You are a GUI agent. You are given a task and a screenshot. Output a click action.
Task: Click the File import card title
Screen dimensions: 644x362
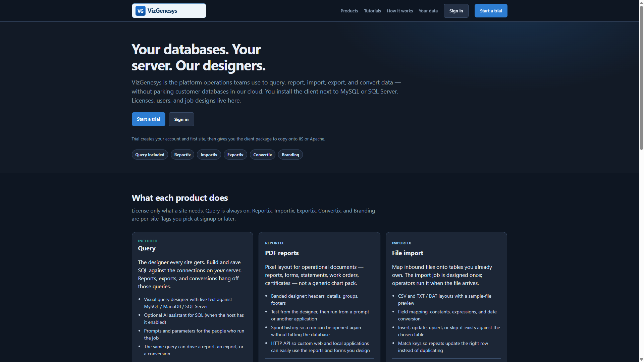[x=407, y=253]
